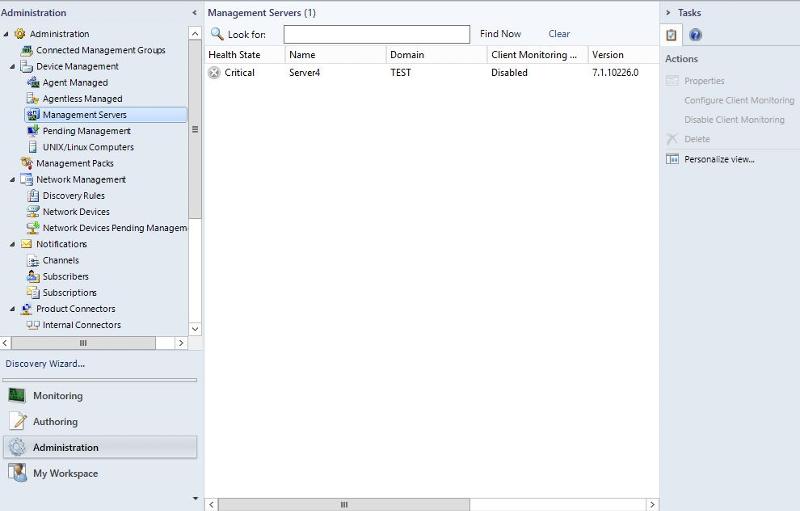Click the tree vertical scrollbar down arrow
800x511 pixels.
[195, 329]
